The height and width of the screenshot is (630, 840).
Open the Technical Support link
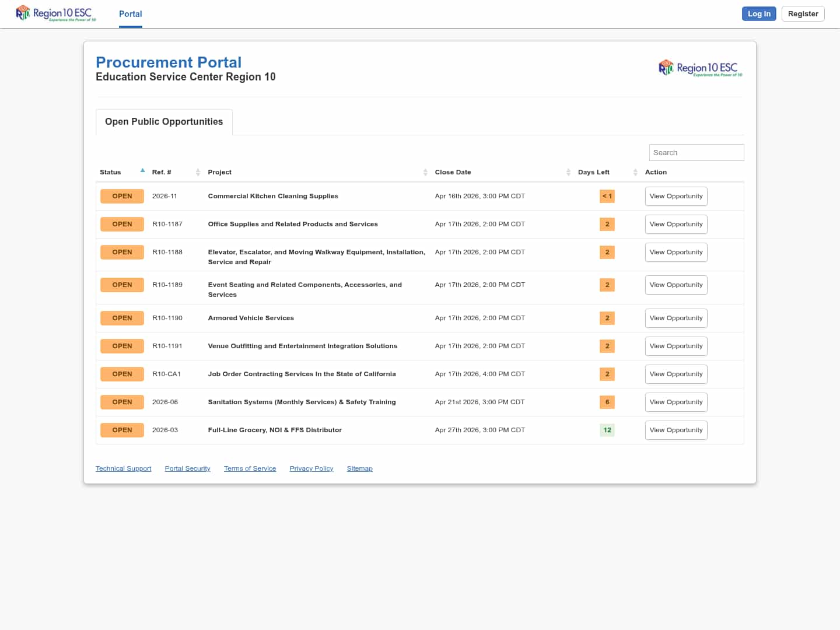(123, 468)
